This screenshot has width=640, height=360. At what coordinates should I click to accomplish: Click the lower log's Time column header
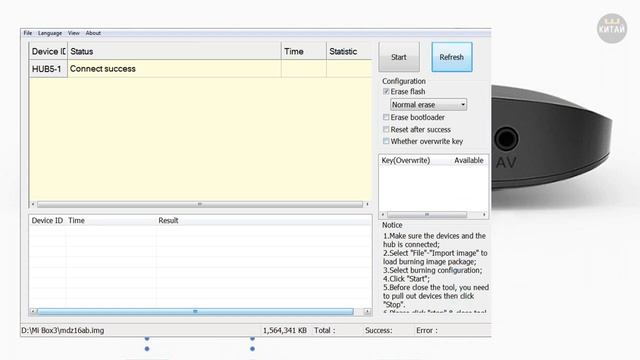[x=76, y=220]
